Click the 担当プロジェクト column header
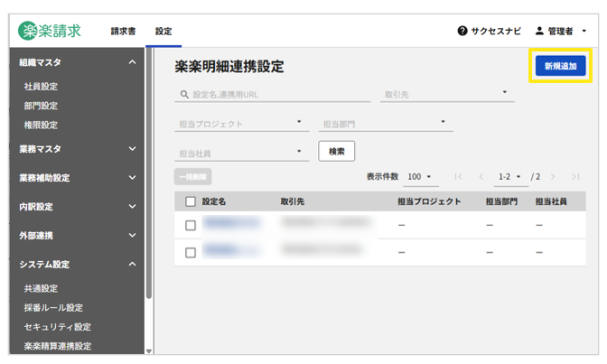The height and width of the screenshot is (364, 607). click(429, 201)
